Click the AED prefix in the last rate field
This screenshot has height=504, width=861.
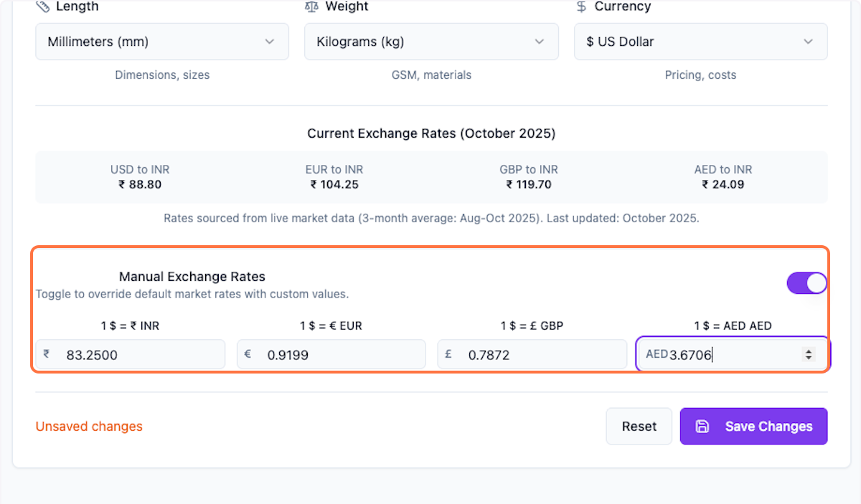[x=656, y=354]
